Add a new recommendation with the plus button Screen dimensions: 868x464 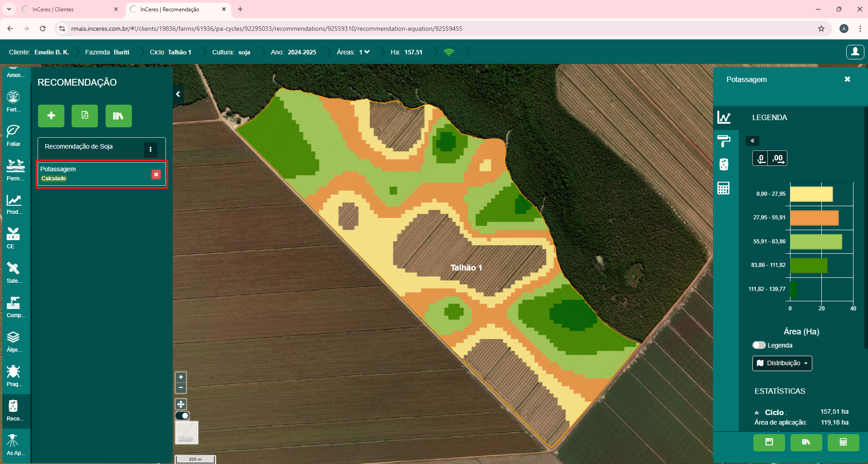click(51, 116)
